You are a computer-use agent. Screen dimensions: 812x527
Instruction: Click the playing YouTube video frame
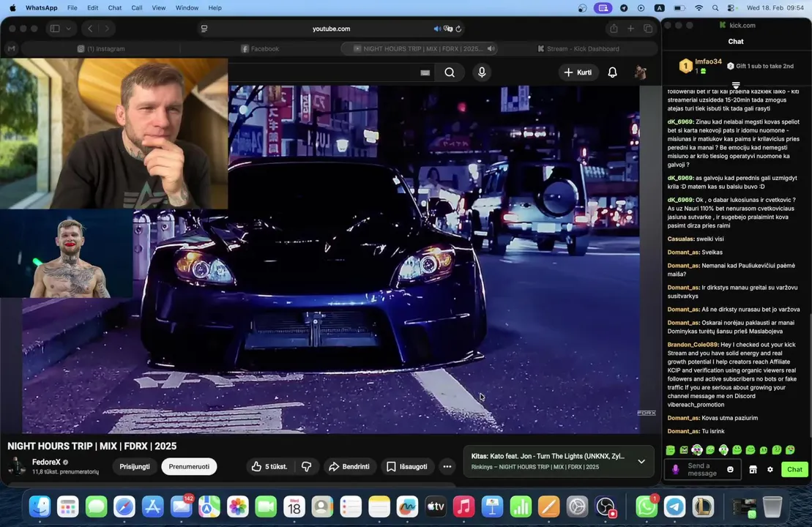pos(331,259)
